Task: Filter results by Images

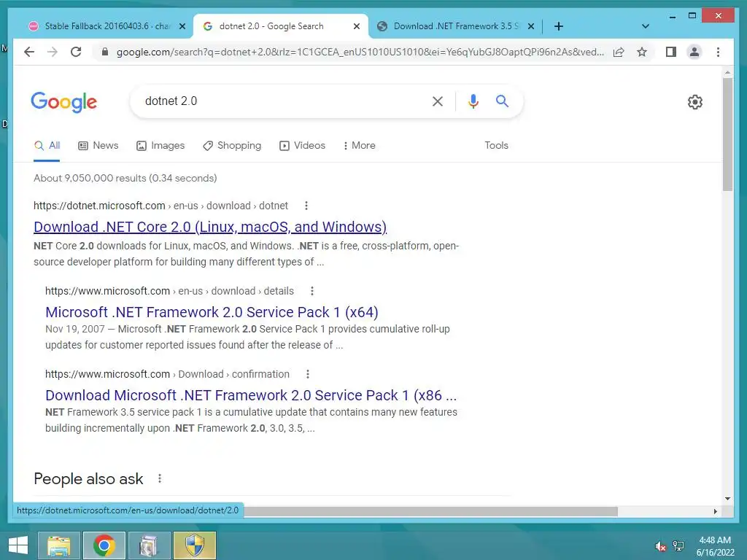Action: [160, 146]
